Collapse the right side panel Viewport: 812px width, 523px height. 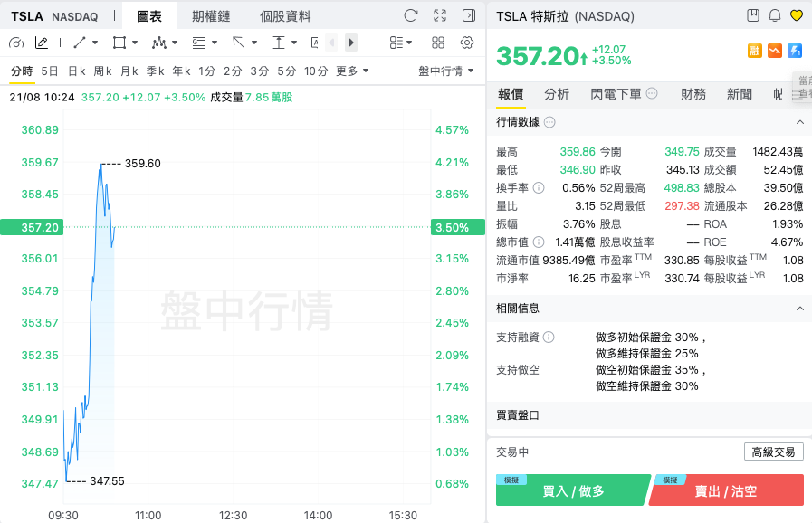(x=469, y=15)
